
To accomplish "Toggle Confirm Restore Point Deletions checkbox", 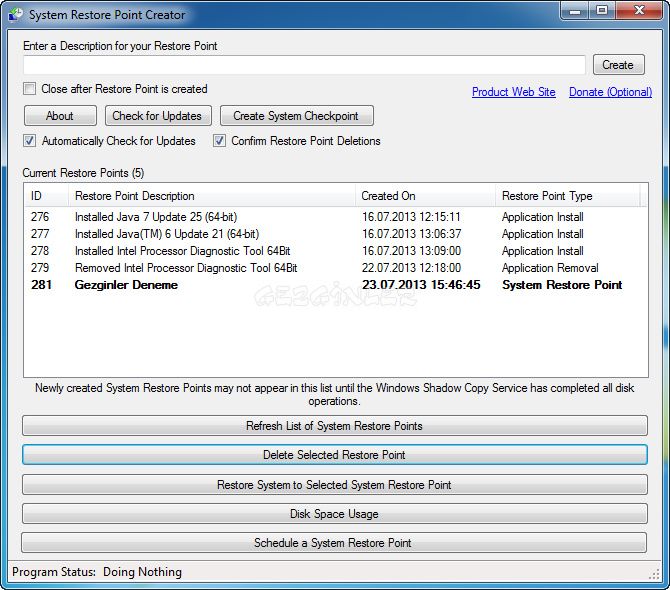I will 219,141.
